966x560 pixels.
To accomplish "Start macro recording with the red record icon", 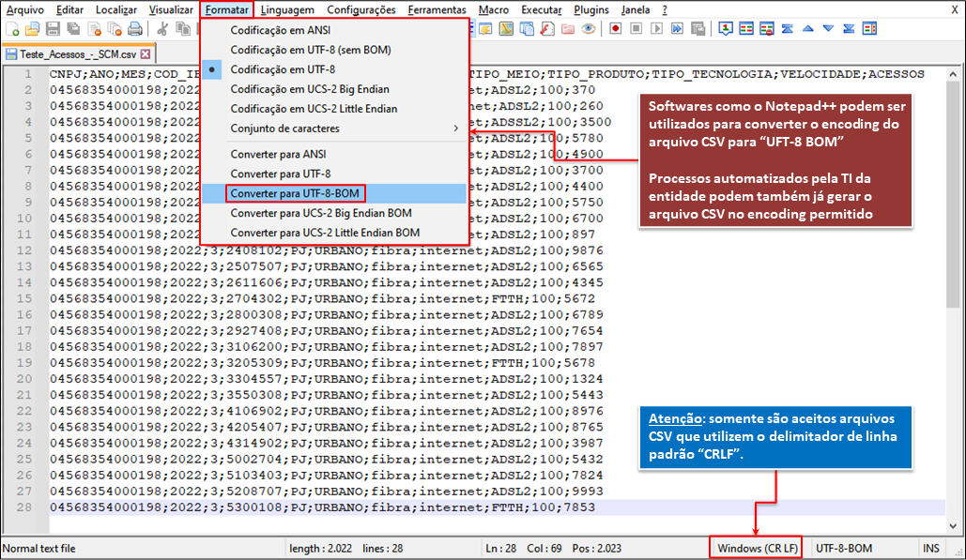I will [x=615, y=29].
